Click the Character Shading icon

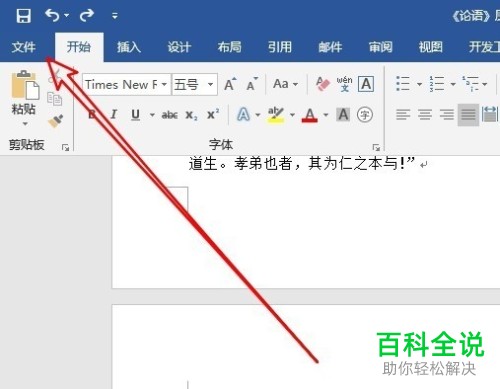343,115
